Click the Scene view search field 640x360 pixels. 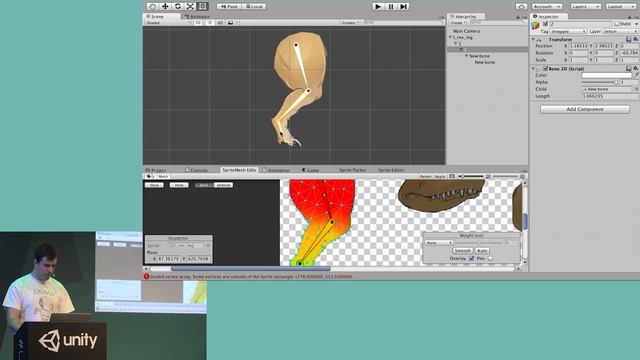click(402, 23)
